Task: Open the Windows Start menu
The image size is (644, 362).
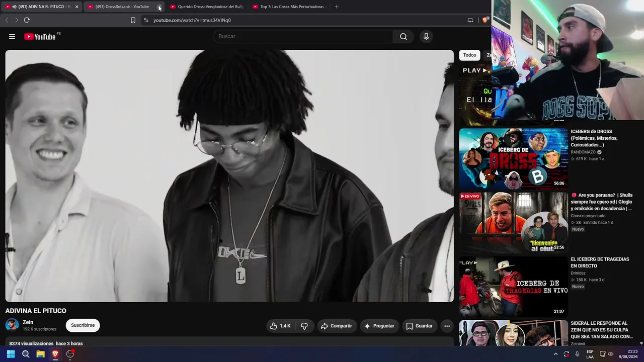Action: tap(11, 354)
